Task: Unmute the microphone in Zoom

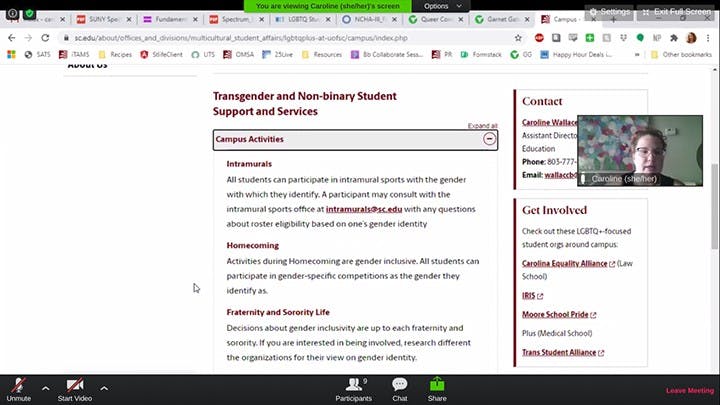Action: coord(18,386)
